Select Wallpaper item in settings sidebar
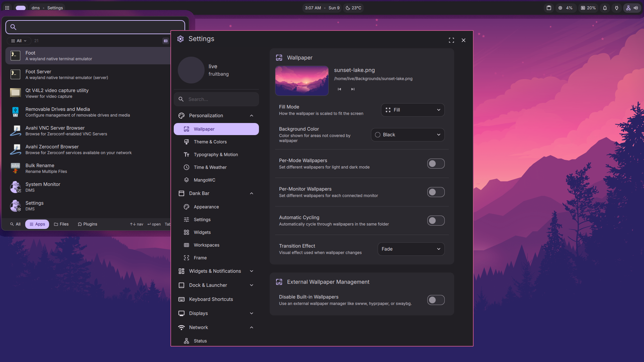The height and width of the screenshot is (362, 644). [216, 129]
